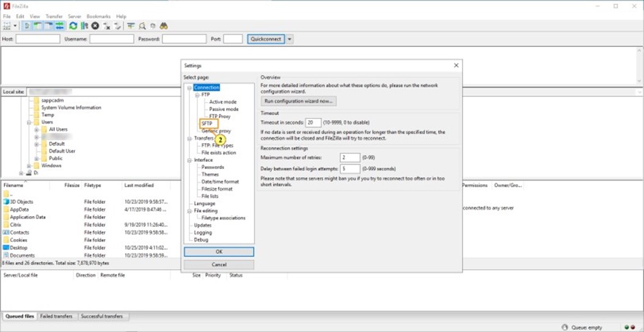Click Process Queue toolbar icon
The width and height of the screenshot is (644, 332).
pos(84,26)
